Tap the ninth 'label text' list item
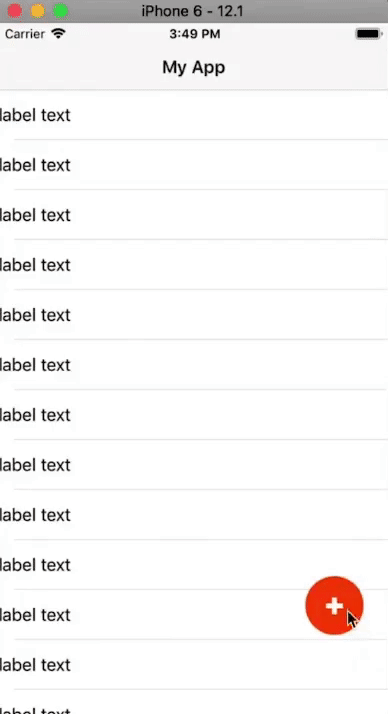The height and width of the screenshot is (714, 388). coord(194,515)
